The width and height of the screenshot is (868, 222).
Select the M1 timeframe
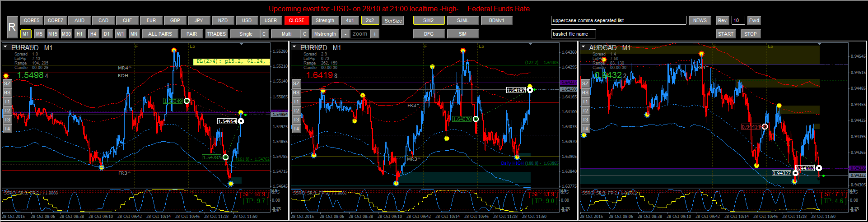click(x=26, y=34)
